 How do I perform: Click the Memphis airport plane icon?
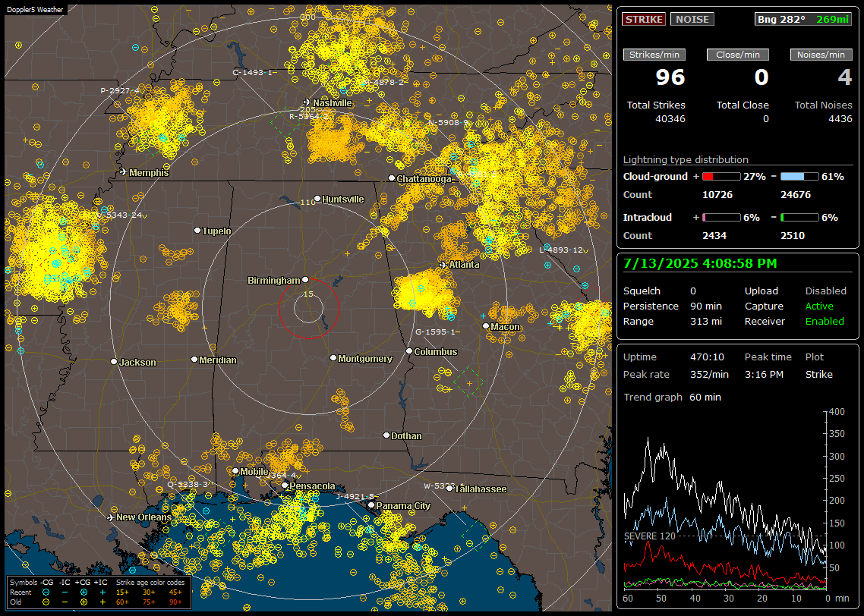coord(123,172)
